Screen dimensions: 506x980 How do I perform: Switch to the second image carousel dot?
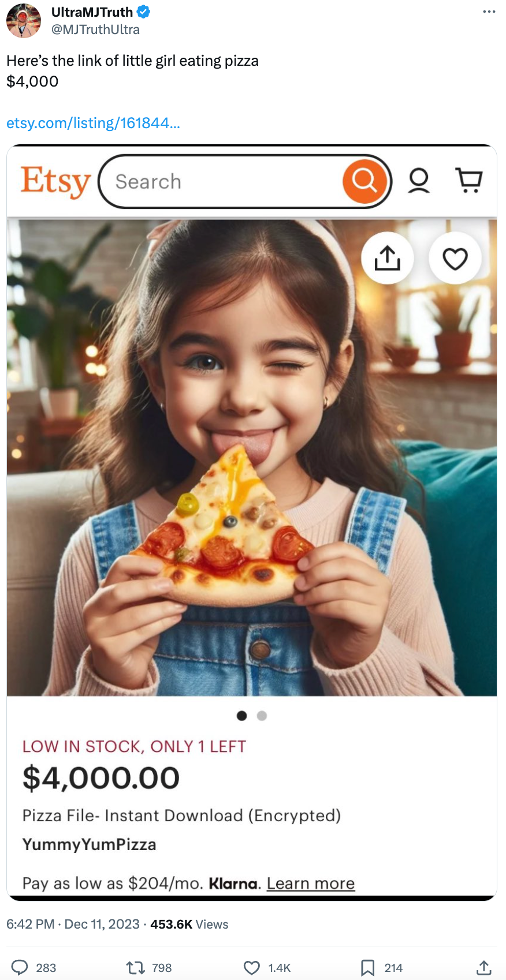click(262, 716)
